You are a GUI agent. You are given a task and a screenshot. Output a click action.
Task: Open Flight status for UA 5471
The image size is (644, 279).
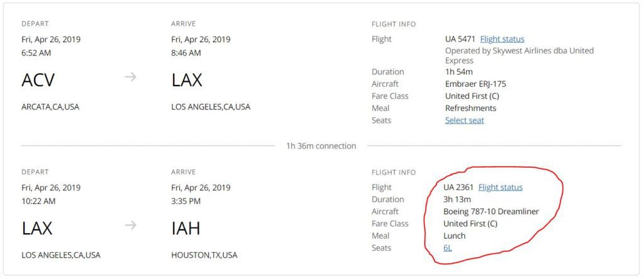(x=502, y=39)
